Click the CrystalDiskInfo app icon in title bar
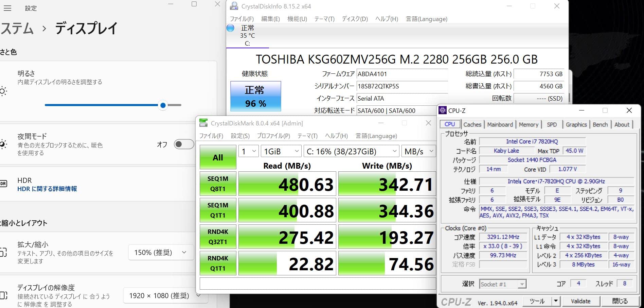 (x=234, y=6)
